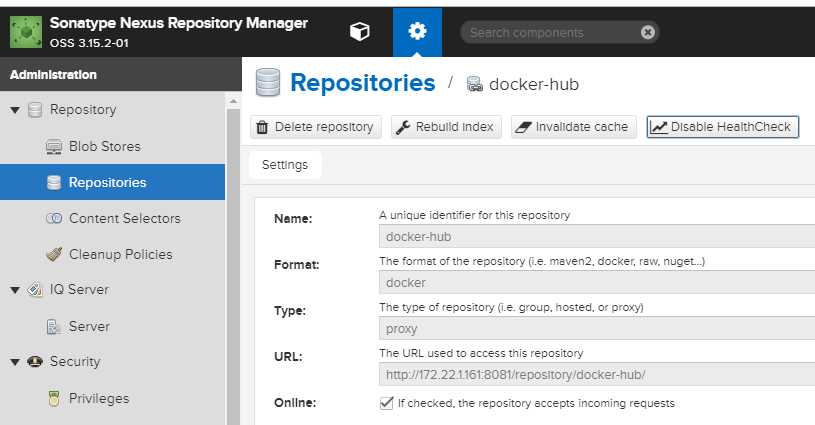This screenshot has width=815, height=425.
Task: Click the Security tree label
Action: pyautogui.click(x=75, y=362)
